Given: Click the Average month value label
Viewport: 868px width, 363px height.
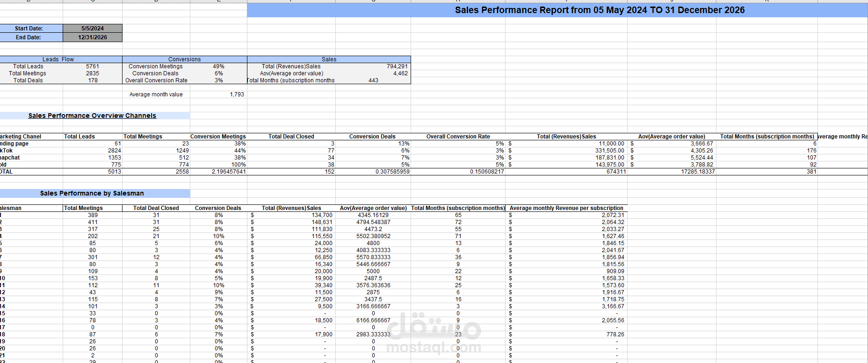Looking at the screenshot, I should point(156,94).
